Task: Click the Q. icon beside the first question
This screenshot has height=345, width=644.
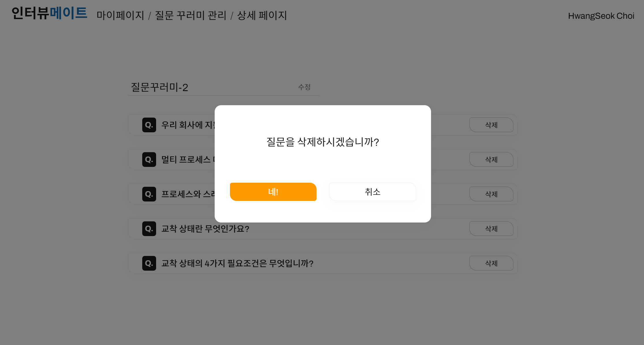Action: pos(149,125)
